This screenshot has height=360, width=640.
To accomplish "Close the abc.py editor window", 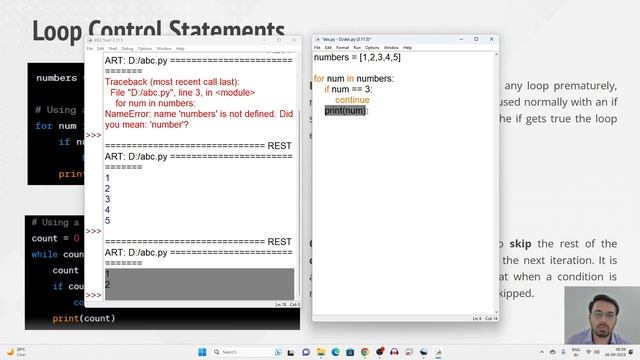I will point(491,39).
